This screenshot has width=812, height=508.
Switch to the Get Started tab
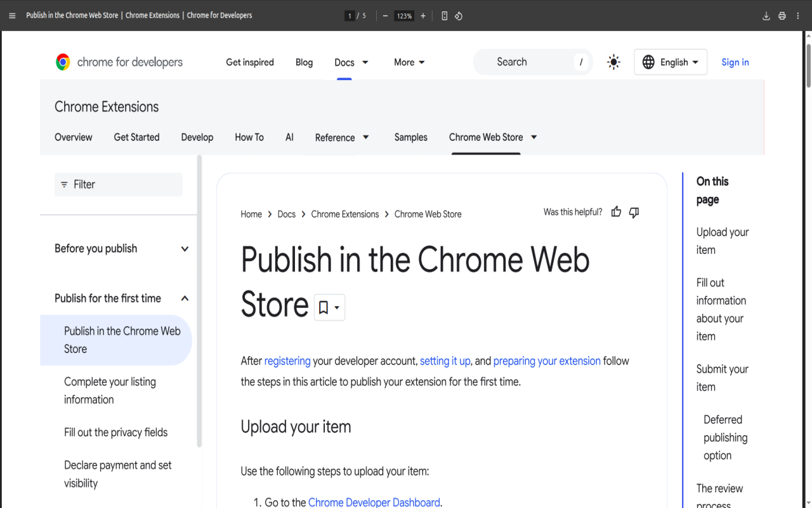coord(136,137)
